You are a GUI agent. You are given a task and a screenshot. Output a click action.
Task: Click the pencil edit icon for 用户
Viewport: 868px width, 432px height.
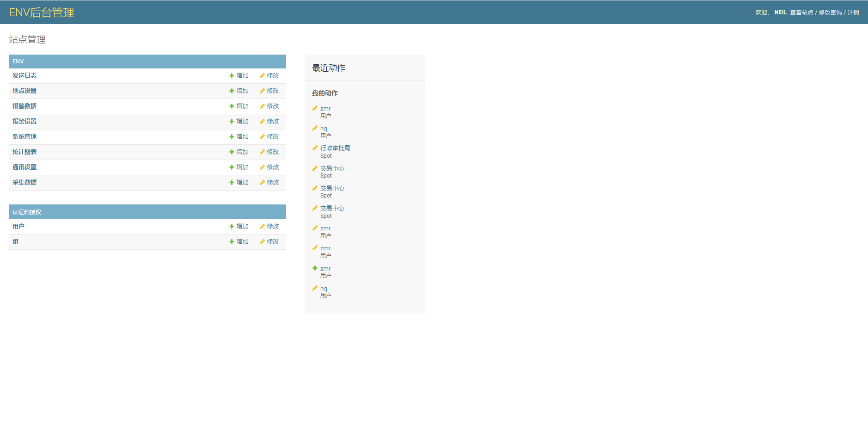[262, 227]
